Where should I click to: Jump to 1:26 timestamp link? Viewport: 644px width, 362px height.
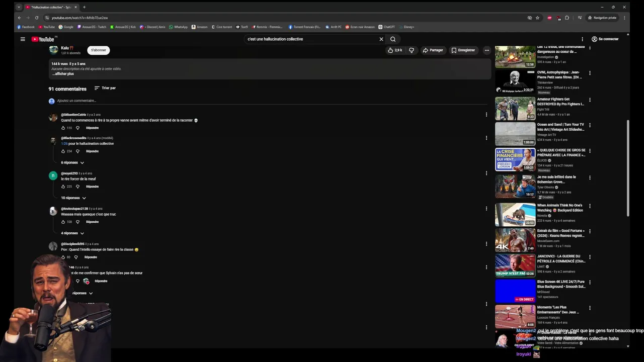[x=64, y=144]
